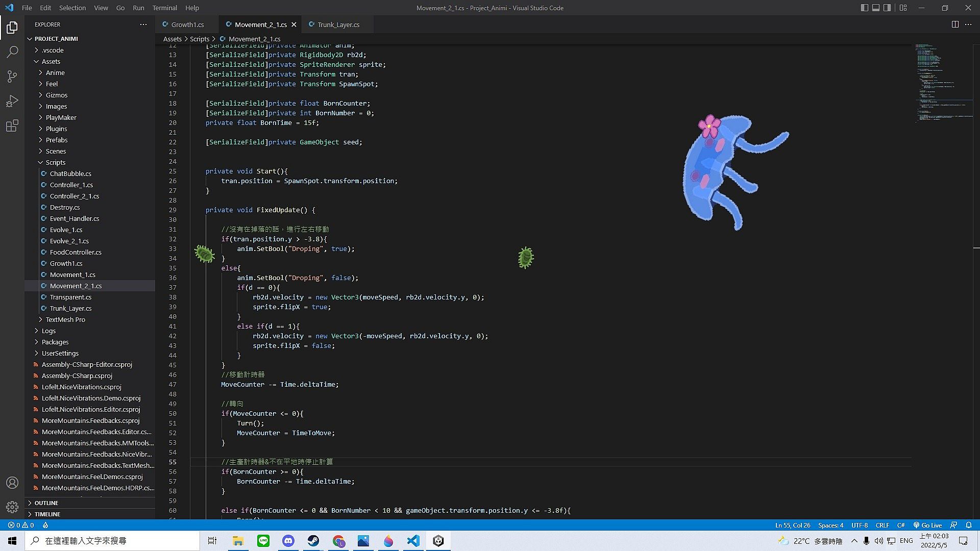This screenshot has width=980, height=551.
Task: Expand the Prefabs folder
Action: coord(56,140)
